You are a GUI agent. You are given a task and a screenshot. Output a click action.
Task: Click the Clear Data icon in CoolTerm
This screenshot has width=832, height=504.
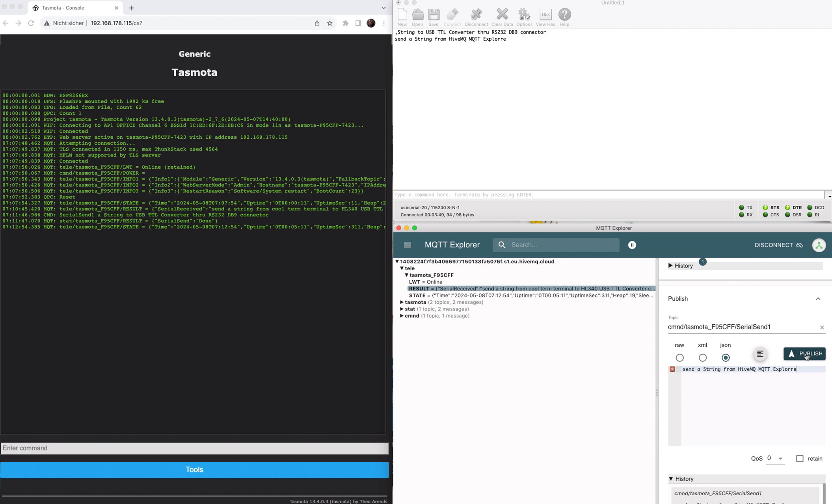coord(502,15)
